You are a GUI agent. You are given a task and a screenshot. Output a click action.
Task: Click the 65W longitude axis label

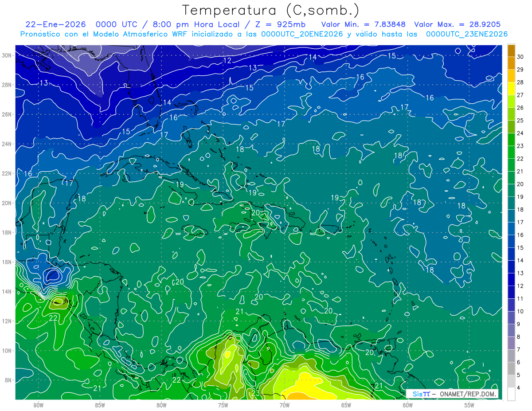point(346,405)
